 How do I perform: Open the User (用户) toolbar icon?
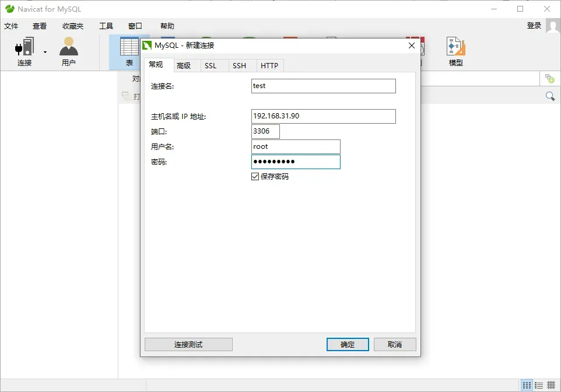[68, 48]
